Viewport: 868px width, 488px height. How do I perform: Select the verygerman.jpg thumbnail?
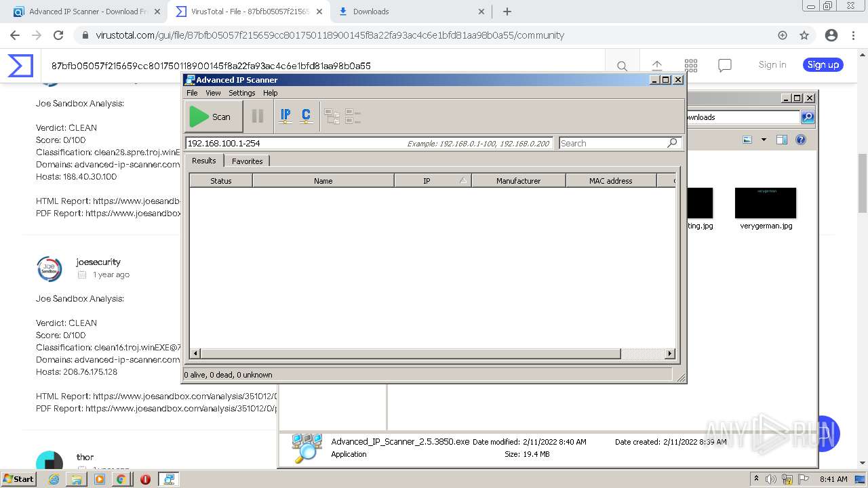pyautogui.click(x=766, y=203)
